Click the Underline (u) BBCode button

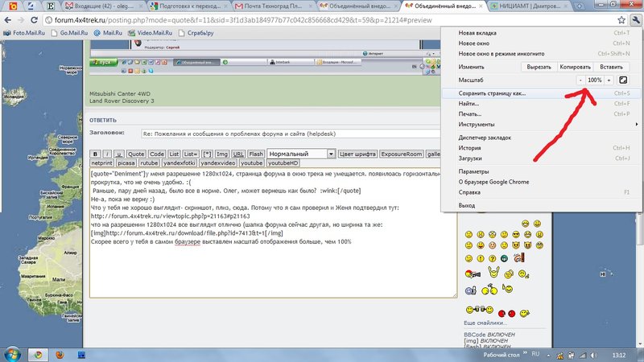pyautogui.click(x=118, y=154)
